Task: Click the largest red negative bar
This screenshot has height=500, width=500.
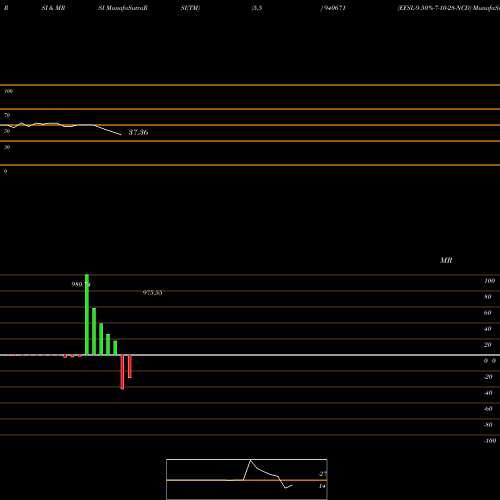Action: 122,372
